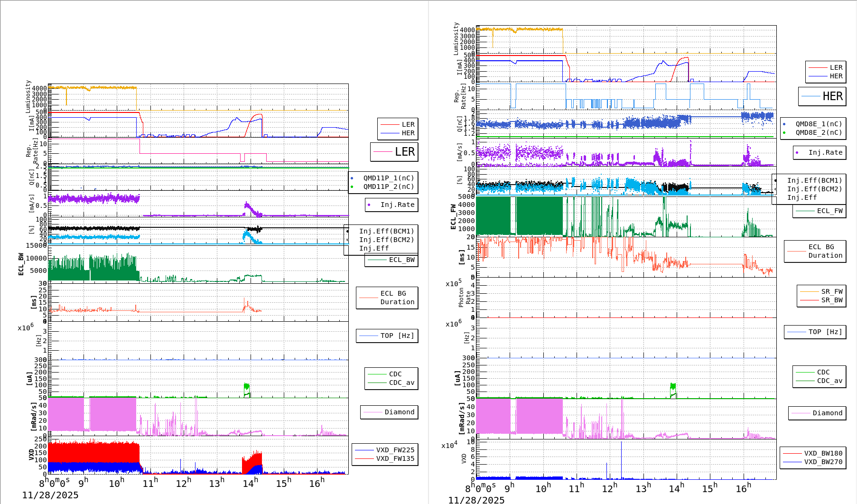This screenshot has width=857, height=504.
Task: Select the ECL_BW legend label
Action: [401, 260]
